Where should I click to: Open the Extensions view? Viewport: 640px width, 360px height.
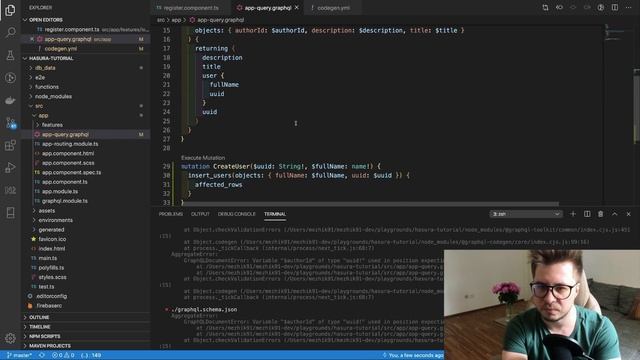10,145
